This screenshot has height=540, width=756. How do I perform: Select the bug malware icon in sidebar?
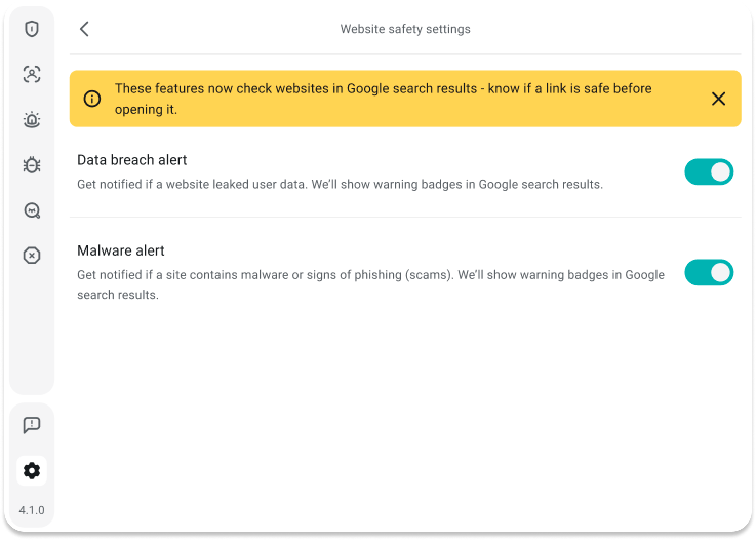coord(32,165)
